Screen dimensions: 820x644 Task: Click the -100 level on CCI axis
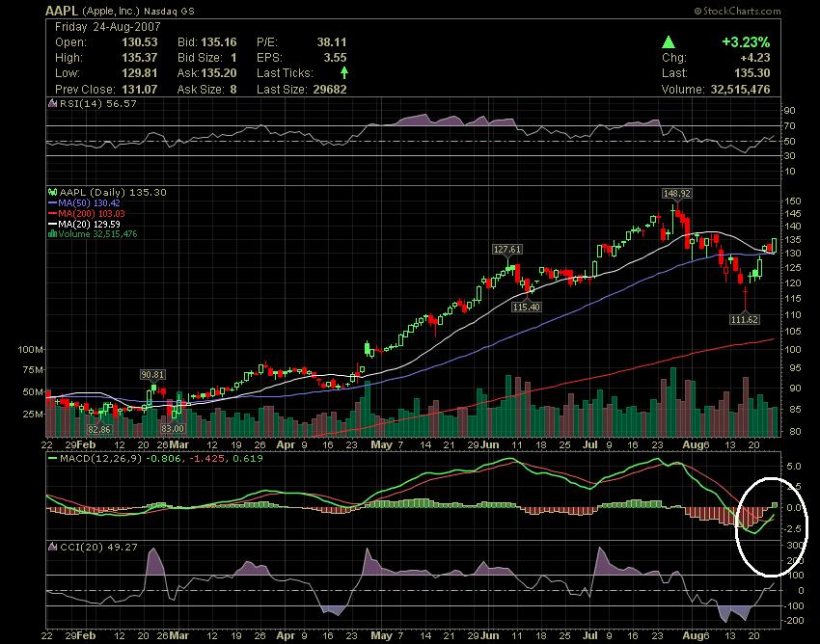coord(793,605)
